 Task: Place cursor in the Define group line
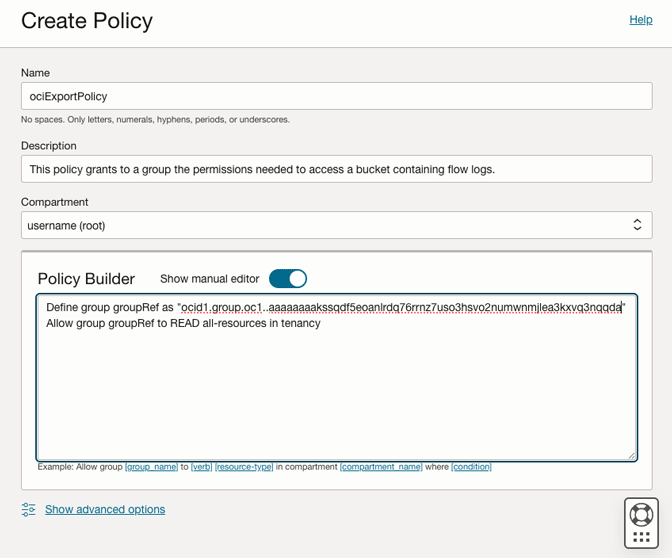pyautogui.click(x=330, y=307)
